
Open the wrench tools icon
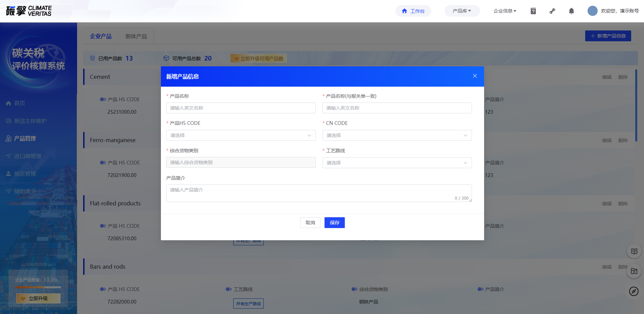tap(552, 11)
